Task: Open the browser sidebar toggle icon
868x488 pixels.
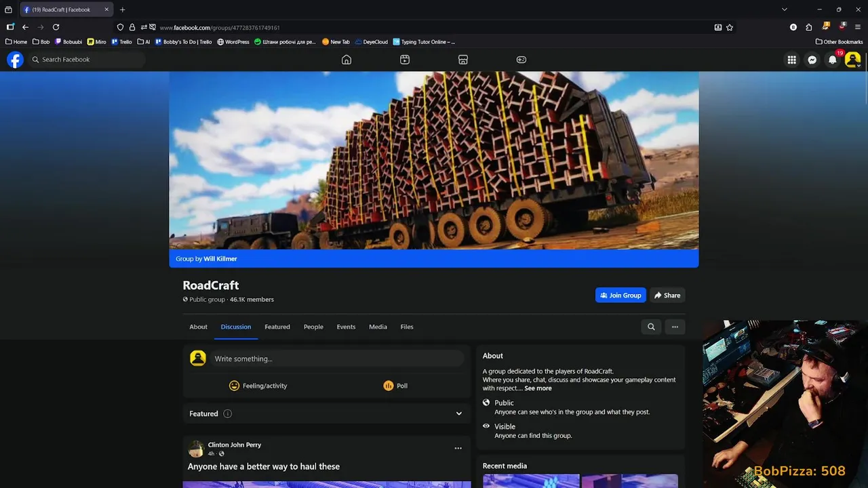Action: pos(10,27)
